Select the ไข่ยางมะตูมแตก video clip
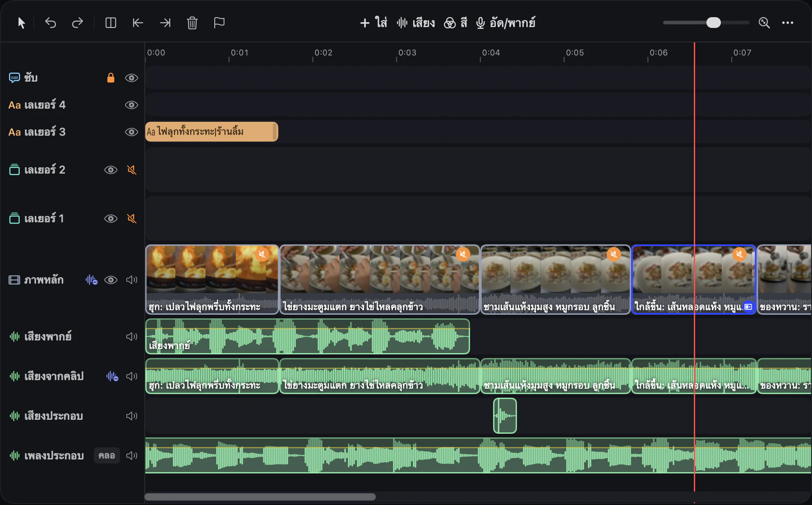Screen dimensions: 812x505 [379, 280]
